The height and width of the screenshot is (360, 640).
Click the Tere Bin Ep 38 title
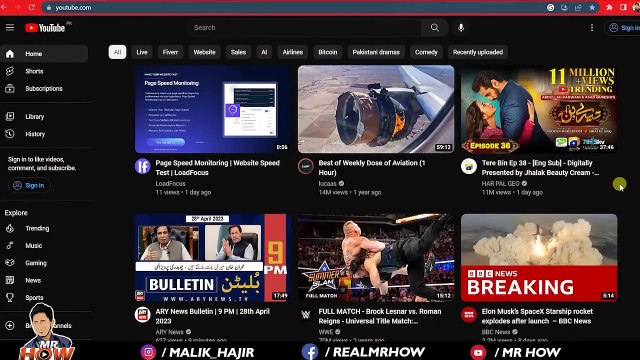pyautogui.click(x=540, y=168)
